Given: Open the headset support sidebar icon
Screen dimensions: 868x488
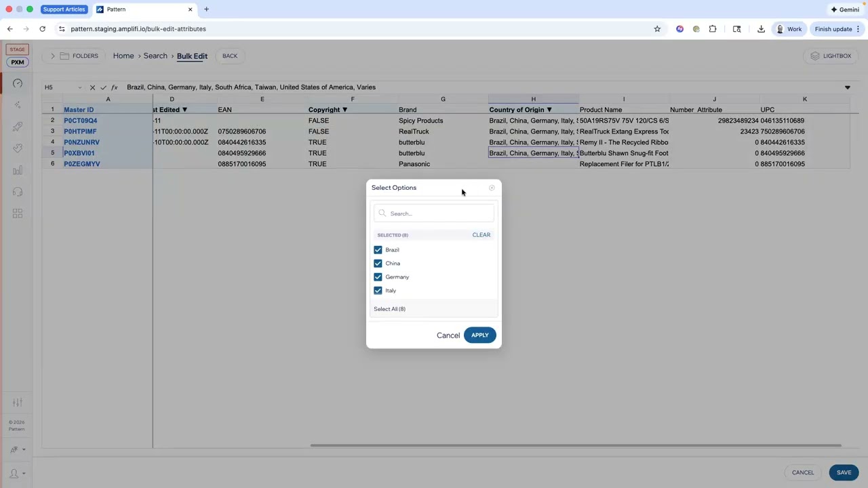Looking at the screenshot, I should pos(18,192).
